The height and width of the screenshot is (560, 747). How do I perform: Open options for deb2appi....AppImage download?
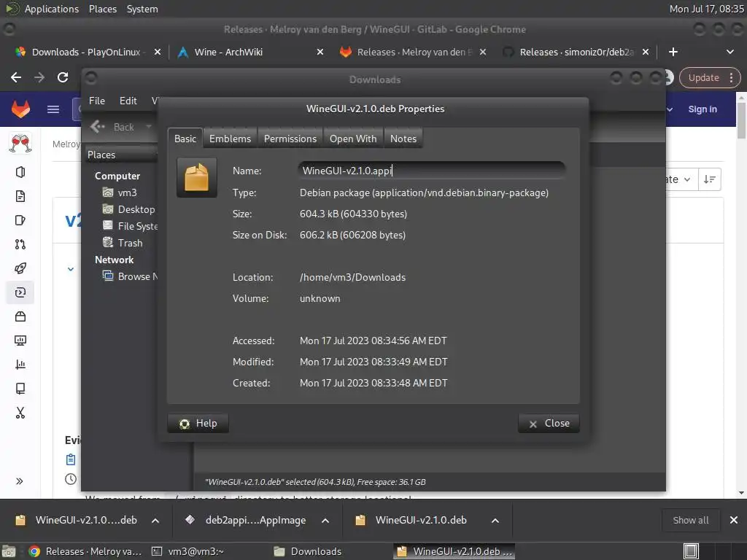[x=325, y=521]
